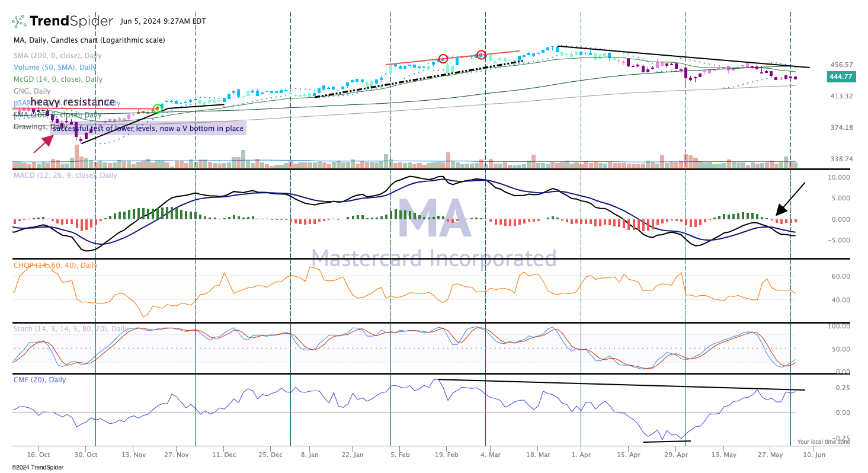The image size is (868, 473).
Task: Select the 40.00 value on CHOP axis
Action: coord(841,300)
